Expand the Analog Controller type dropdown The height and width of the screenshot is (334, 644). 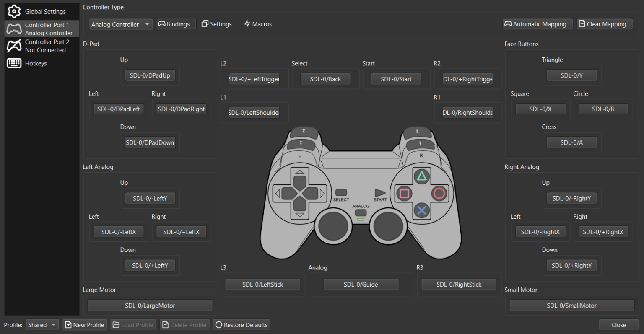click(120, 24)
